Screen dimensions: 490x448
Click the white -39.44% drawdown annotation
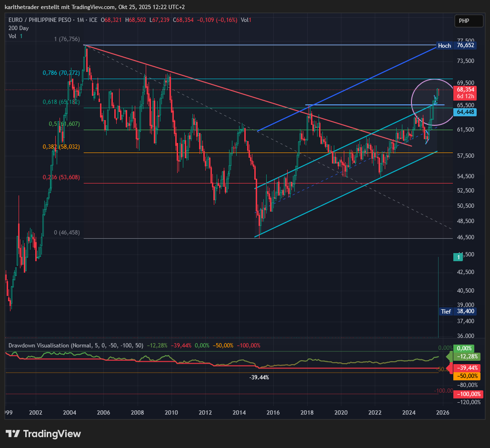click(259, 377)
